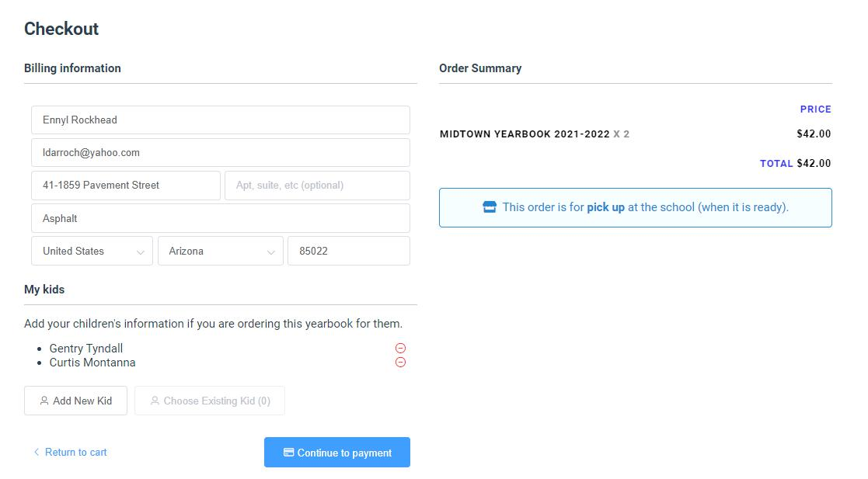868x479 pixels.
Task: Click the pick up at school notice text
Action: 646,207
